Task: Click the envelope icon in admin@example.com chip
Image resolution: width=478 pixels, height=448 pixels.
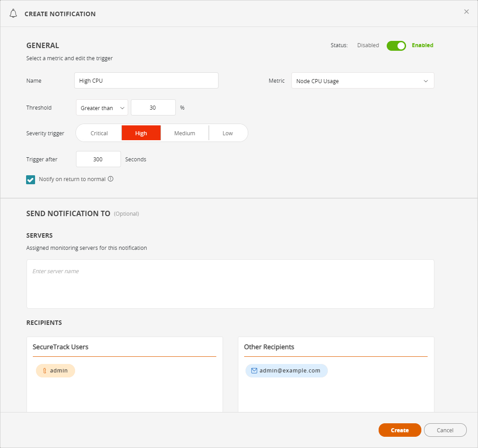Action: click(254, 371)
